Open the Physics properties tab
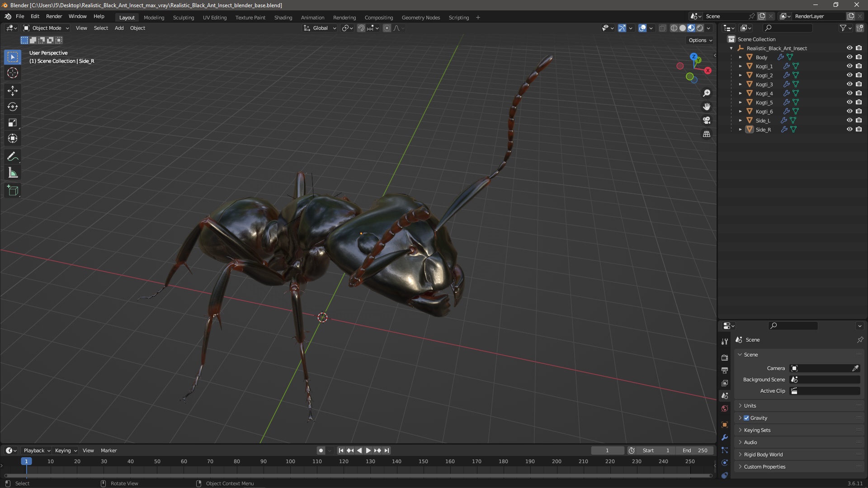The width and height of the screenshot is (868, 488). 725,463
